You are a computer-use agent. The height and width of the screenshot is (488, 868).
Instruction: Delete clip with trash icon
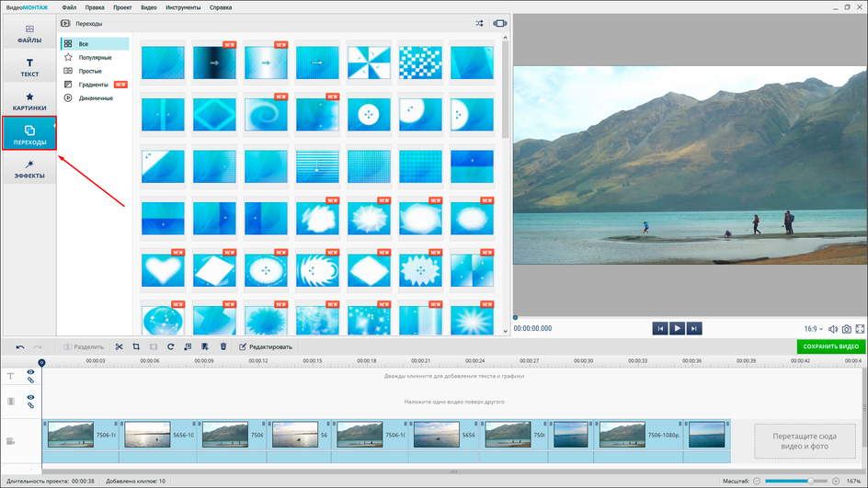pyautogui.click(x=223, y=346)
